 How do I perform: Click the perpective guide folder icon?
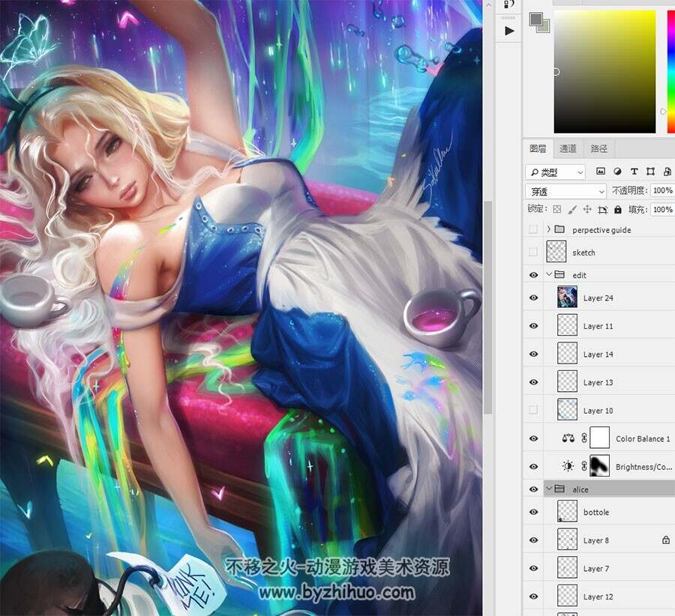click(x=559, y=229)
